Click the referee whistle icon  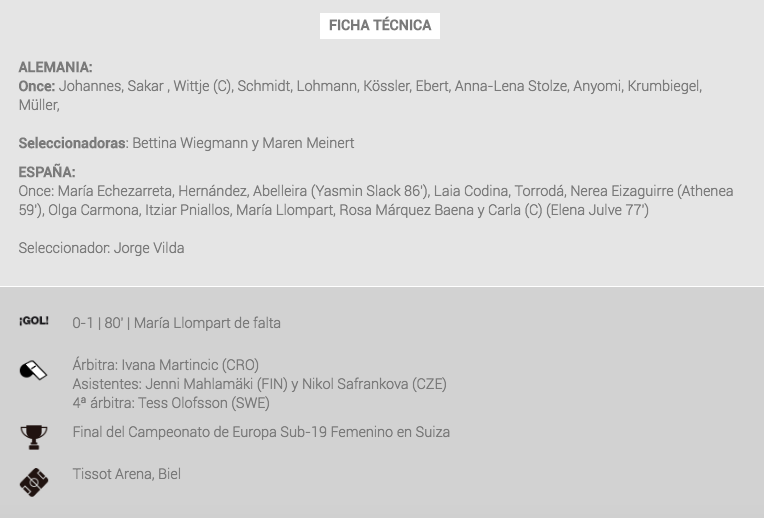click(33, 371)
